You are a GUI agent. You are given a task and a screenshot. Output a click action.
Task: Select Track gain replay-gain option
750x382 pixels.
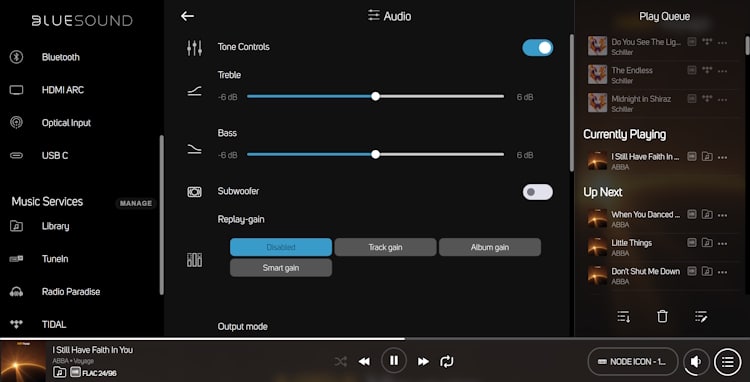tap(385, 247)
